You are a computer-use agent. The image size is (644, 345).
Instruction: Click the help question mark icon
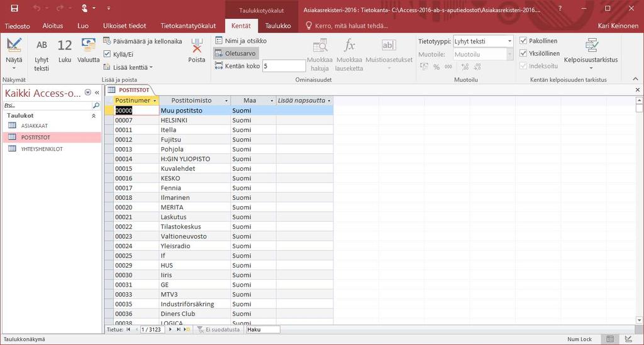pyautogui.click(x=560, y=8)
